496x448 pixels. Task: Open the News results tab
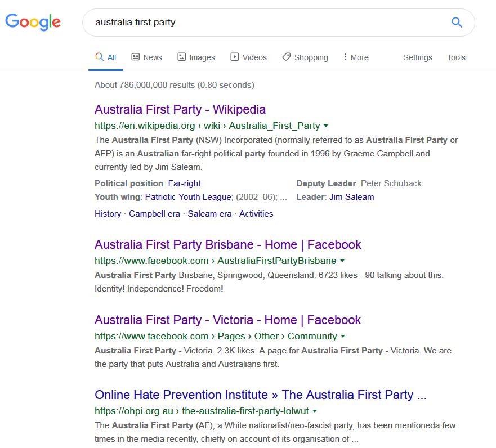[x=146, y=57]
